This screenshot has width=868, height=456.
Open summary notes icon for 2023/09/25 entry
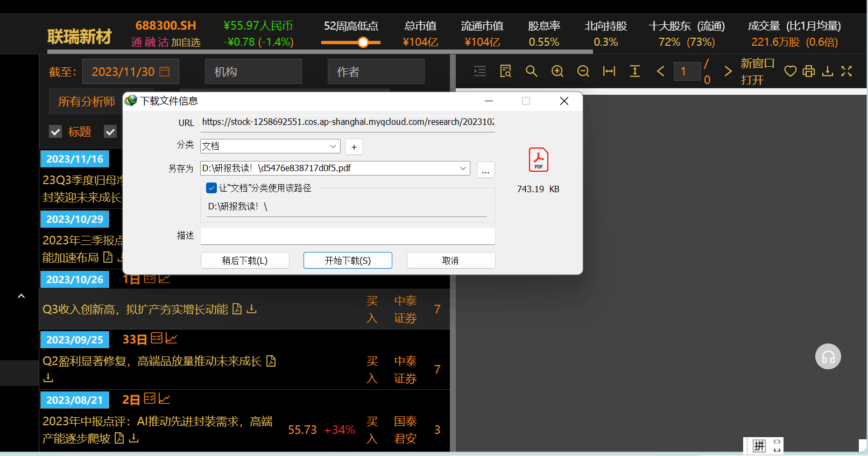pyautogui.click(x=157, y=338)
